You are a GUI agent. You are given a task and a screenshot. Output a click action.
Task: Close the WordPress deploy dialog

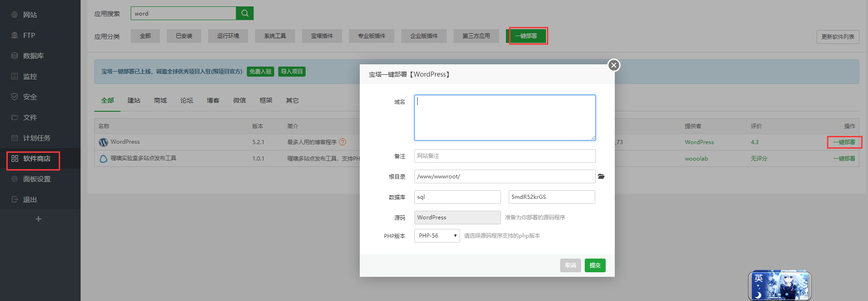point(614,65)
